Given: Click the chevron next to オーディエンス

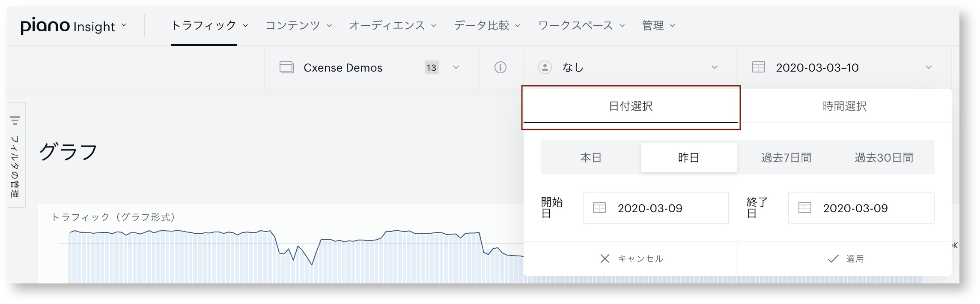Looking at the screenshot, I should coord(433,26).
